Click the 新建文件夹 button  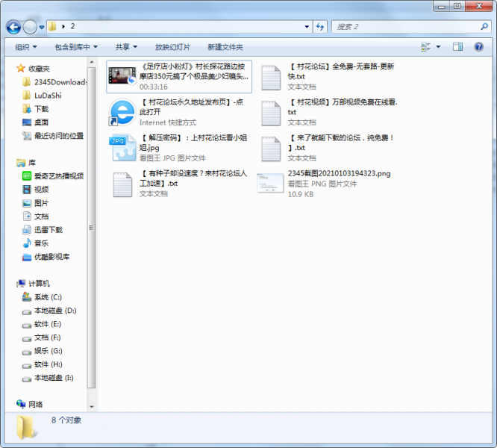coord(225,47)
